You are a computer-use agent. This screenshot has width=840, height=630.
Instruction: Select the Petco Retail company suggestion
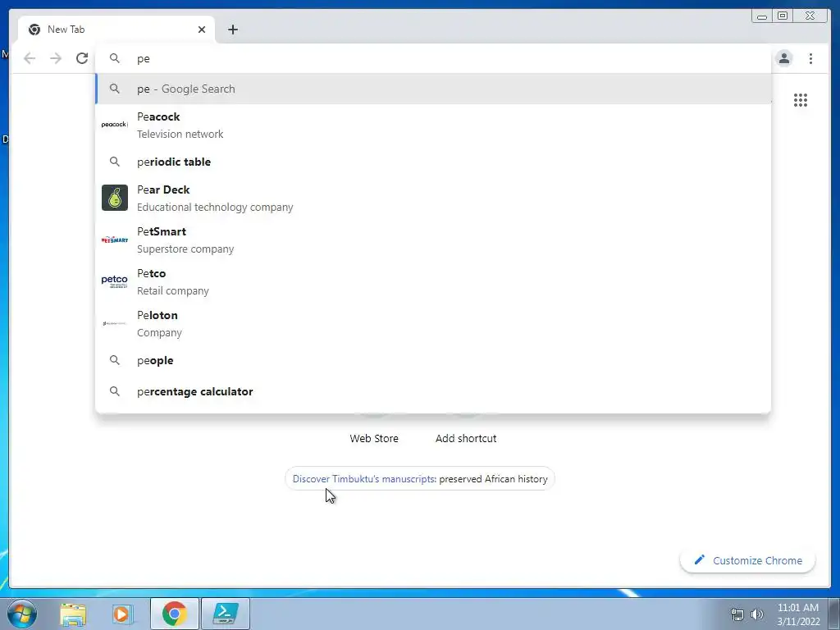click(x=433, y=282)
